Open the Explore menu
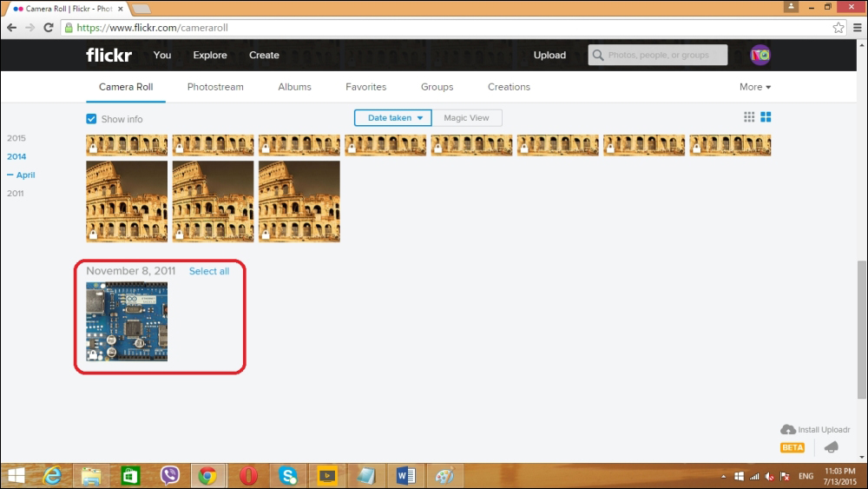This screenshot has height=489, width=868. (x=210, y=55)
